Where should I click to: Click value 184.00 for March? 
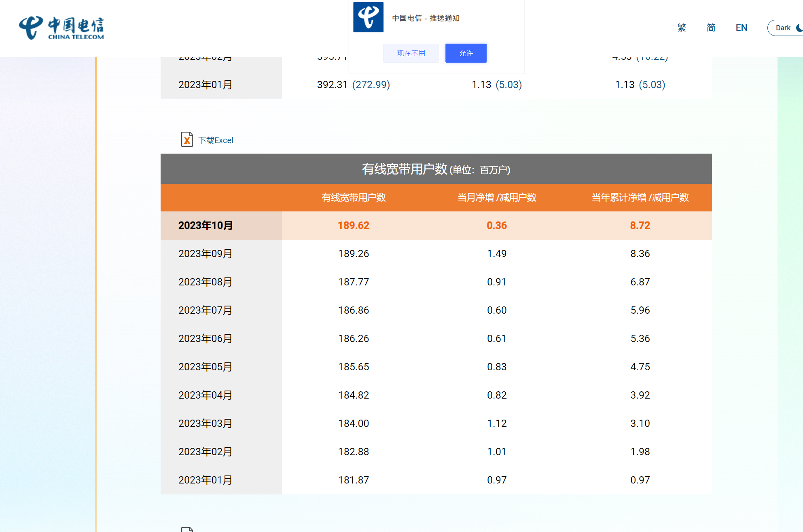(354, 424)
